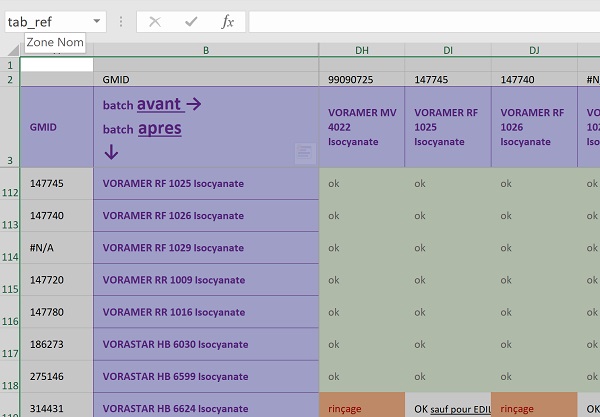Select row 1 header
Viewport: 600px width, 417px height.
10,65
